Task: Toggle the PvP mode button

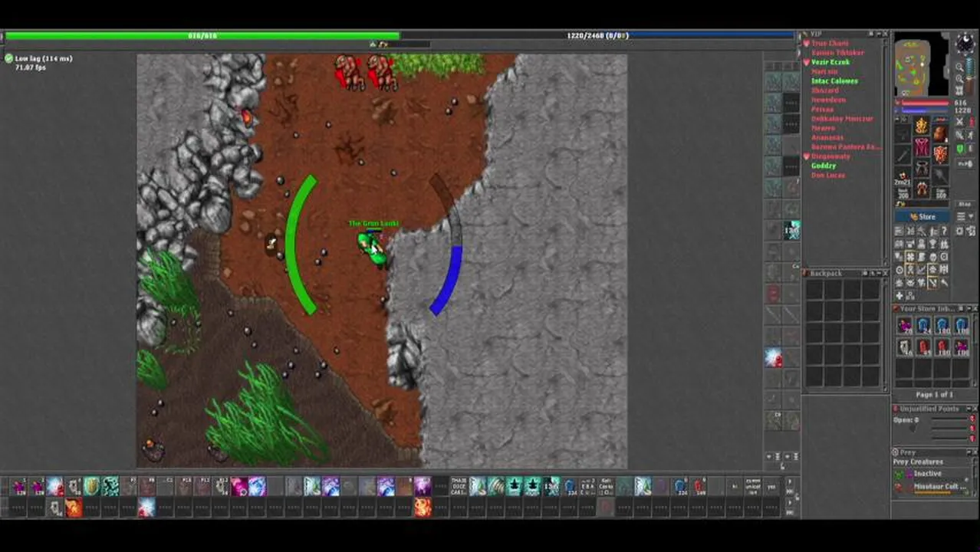Action: coord(965,164)
